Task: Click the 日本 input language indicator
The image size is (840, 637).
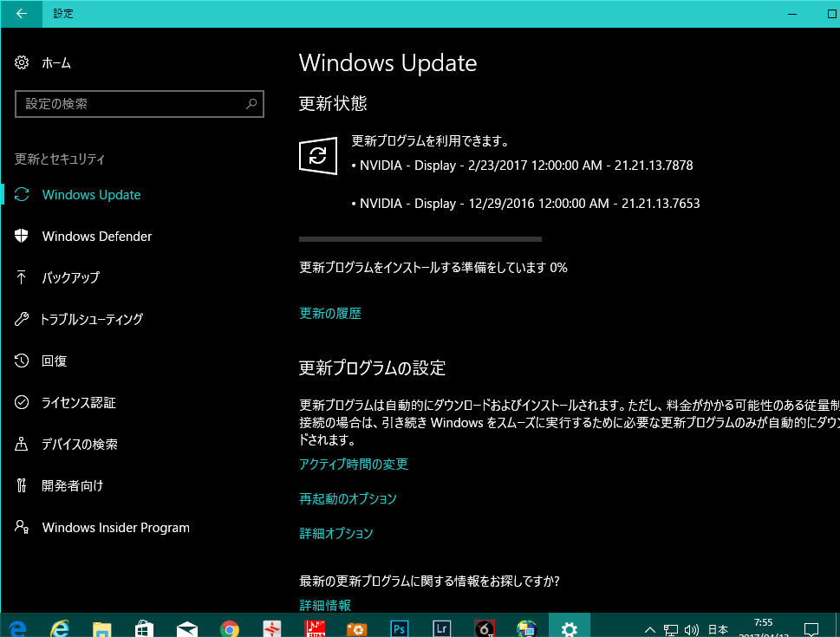Action: click(x=718, y=629)
